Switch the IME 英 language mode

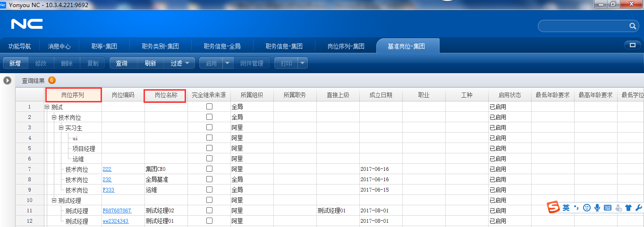point(566,208)
